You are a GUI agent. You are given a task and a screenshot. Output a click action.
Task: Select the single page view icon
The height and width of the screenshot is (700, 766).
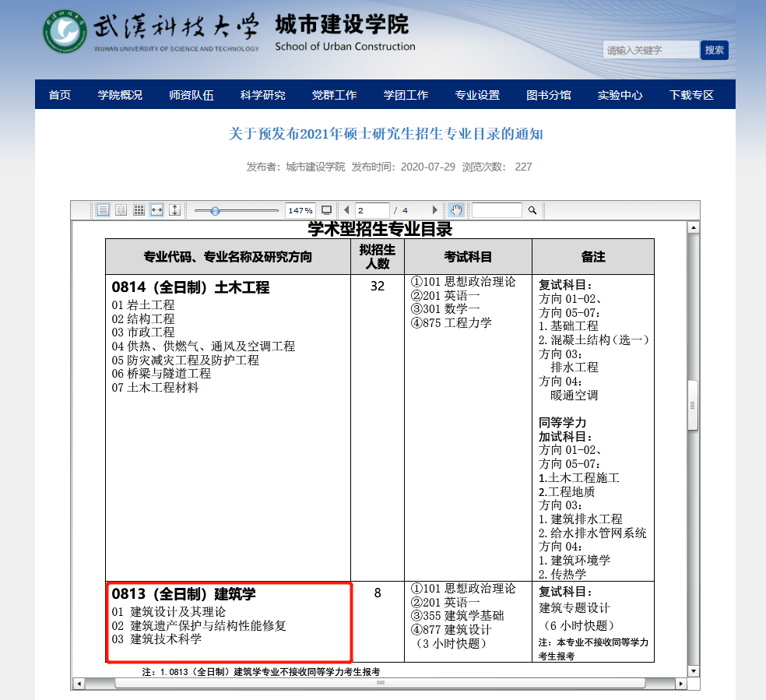point(102,210)
